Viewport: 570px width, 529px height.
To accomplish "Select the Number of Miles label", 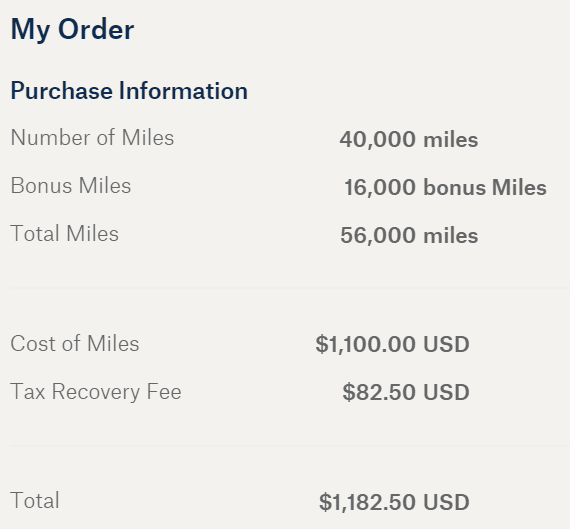I will click(x=92, y=137).
